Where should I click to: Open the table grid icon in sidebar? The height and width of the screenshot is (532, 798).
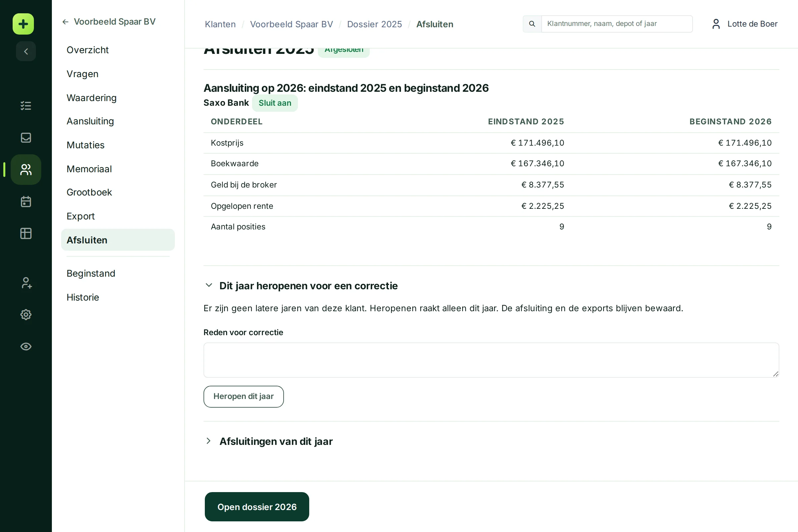pos(26,233)
